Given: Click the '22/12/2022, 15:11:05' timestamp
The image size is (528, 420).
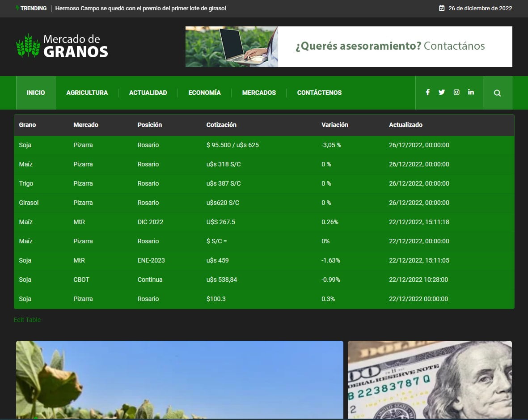Looking at the screenshot, I should (x=419, y=260).
